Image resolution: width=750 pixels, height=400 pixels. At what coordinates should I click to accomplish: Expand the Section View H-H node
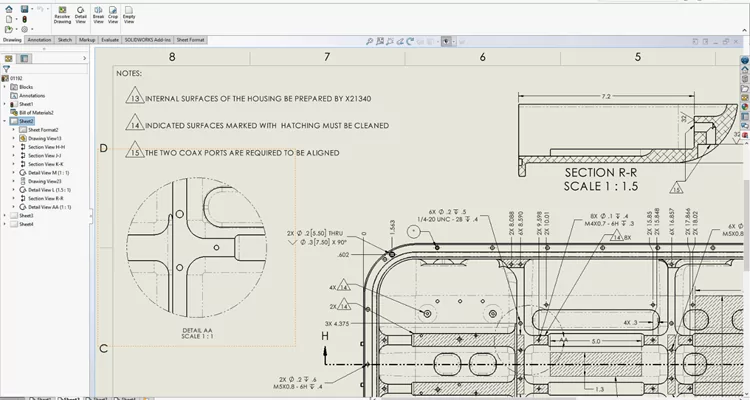(x=13, y=147)
